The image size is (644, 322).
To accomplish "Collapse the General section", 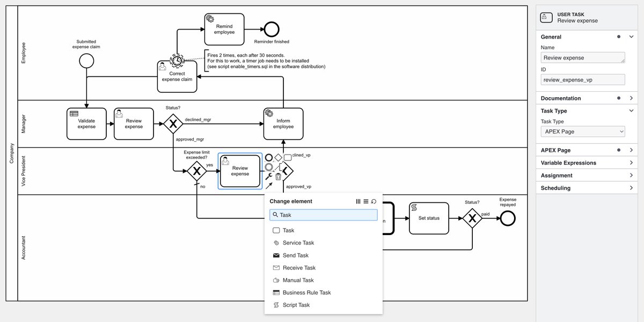I will pos(632,37).
